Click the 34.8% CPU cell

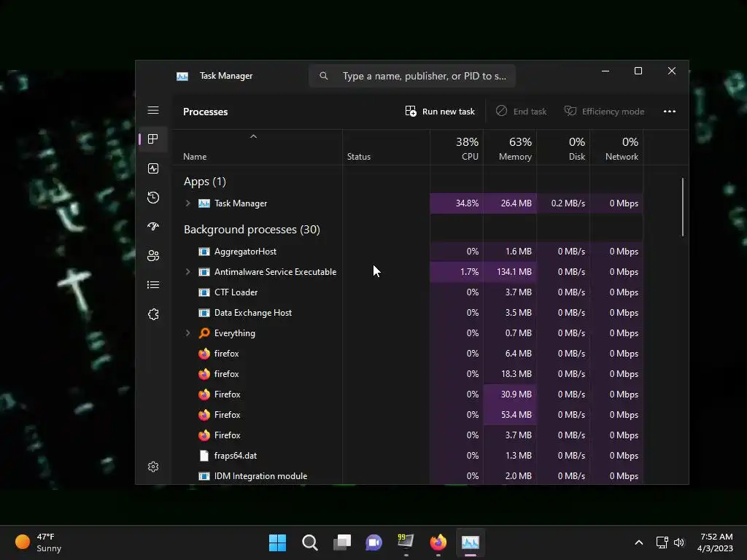click(x=457, y=203)
